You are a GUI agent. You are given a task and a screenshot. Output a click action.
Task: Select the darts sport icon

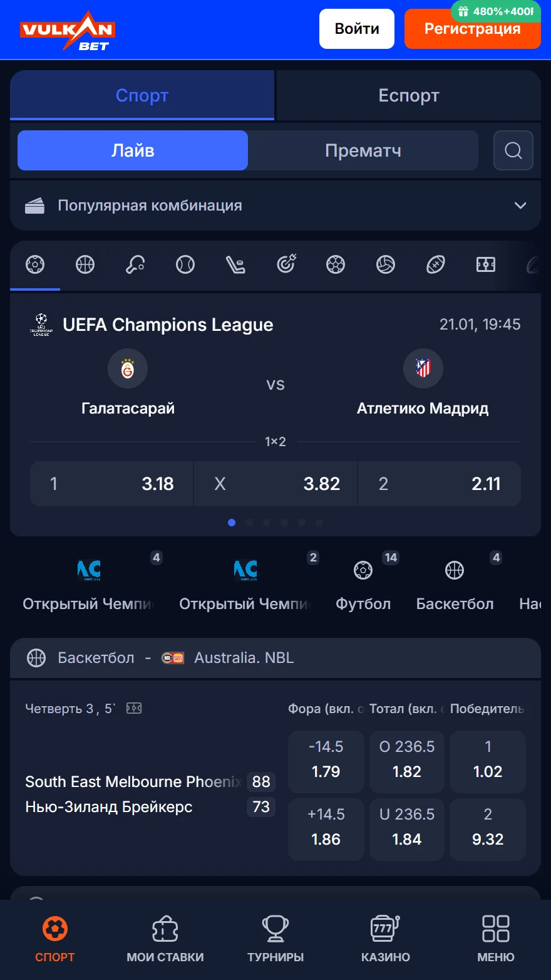pyautogui.click(x=286, y=264)
